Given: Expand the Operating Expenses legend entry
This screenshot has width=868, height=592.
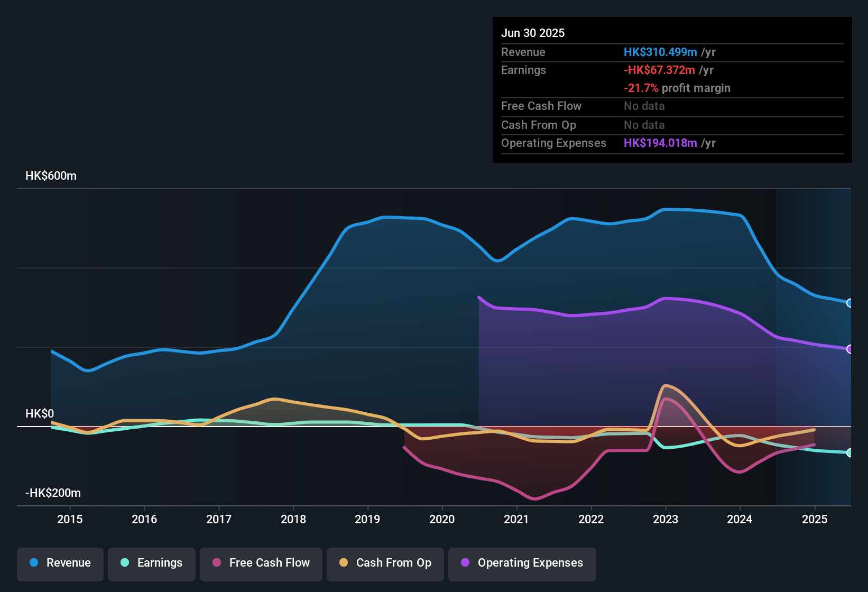Looking at the screenshot, I should [x=522, y=563].
